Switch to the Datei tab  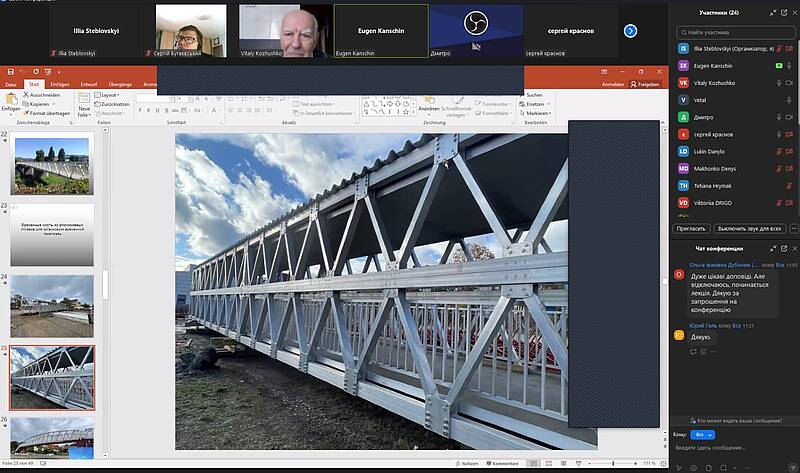click(11, 84)
